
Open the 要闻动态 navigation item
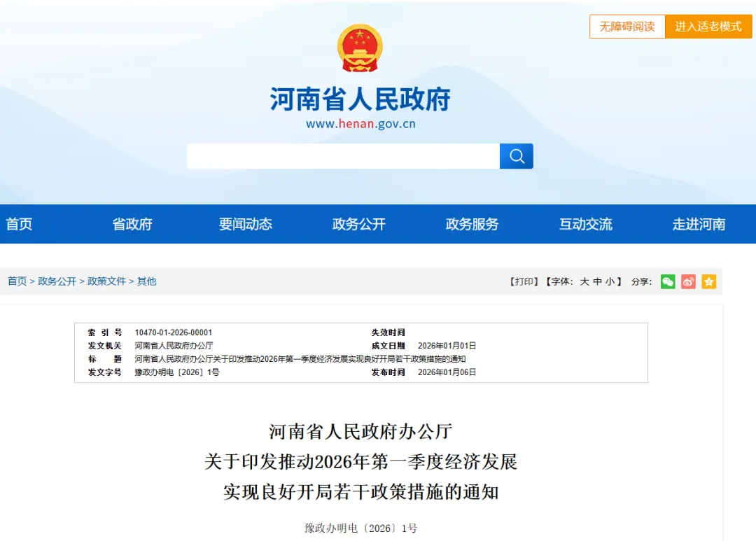(x=246, y=224)
